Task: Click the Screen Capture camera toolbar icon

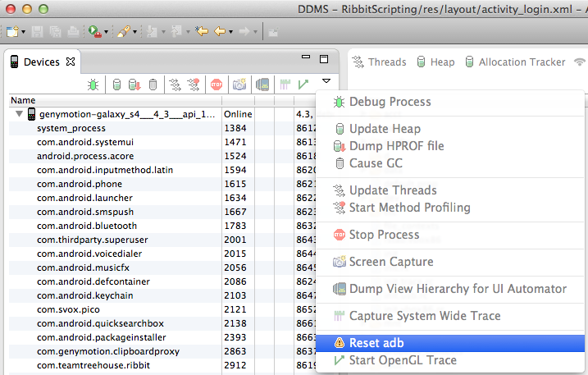Action: tap(239, 84)
